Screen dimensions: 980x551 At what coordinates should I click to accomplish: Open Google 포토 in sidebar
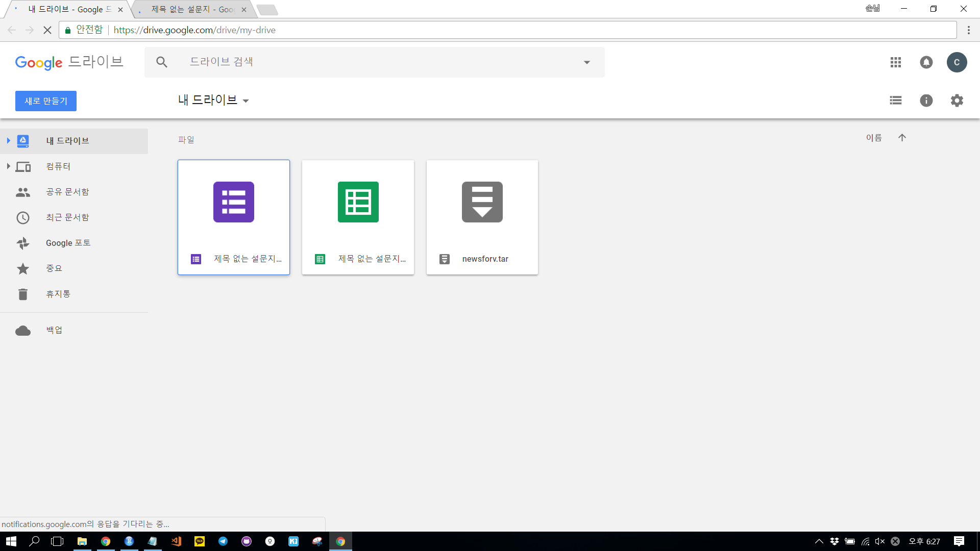(x=68, y=243)
